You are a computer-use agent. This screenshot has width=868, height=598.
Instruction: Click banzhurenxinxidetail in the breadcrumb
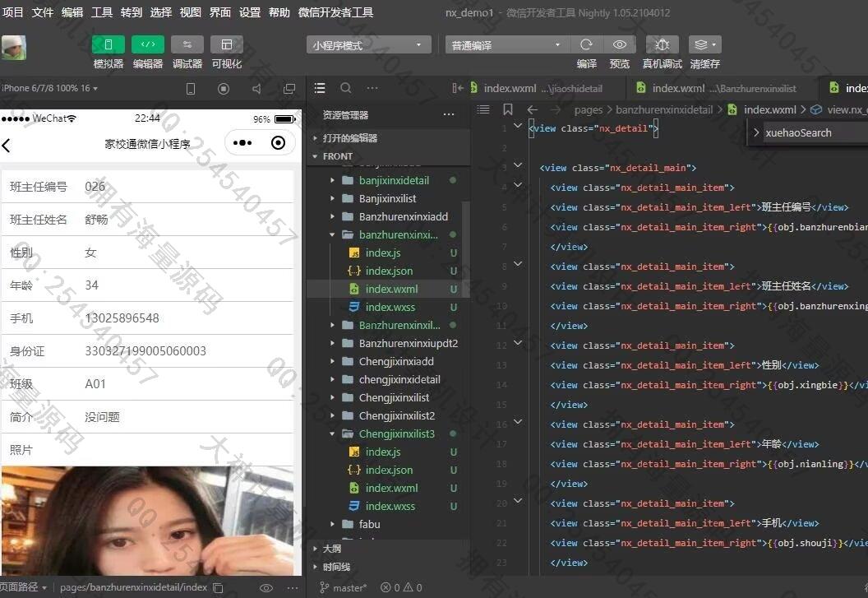click(663, 109)
